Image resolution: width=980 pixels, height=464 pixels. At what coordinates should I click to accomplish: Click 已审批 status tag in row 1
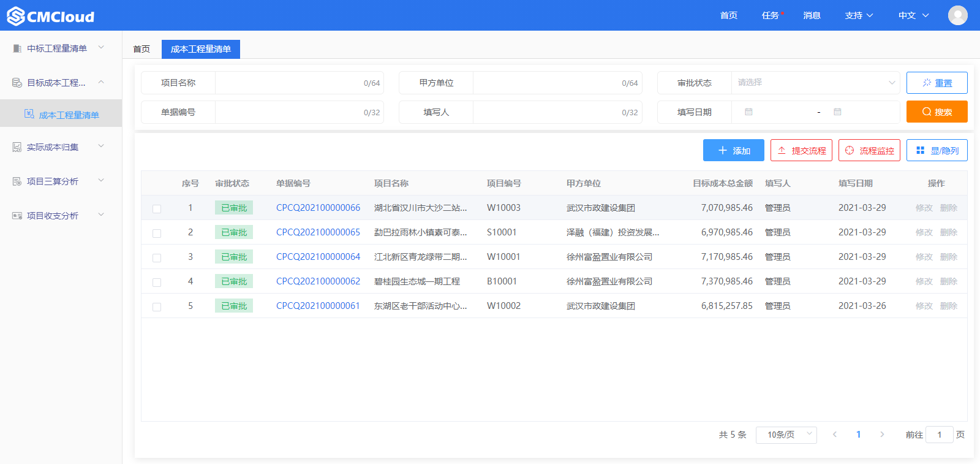(234, 208)
